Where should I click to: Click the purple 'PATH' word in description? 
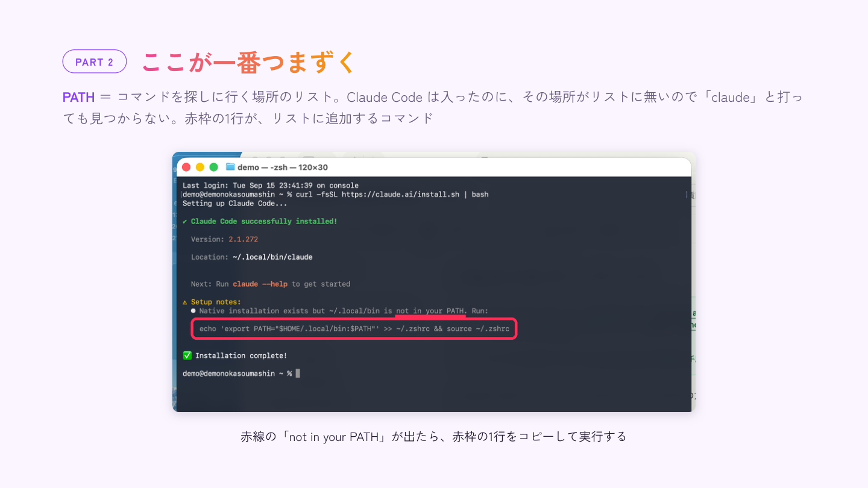pos(79,97)
